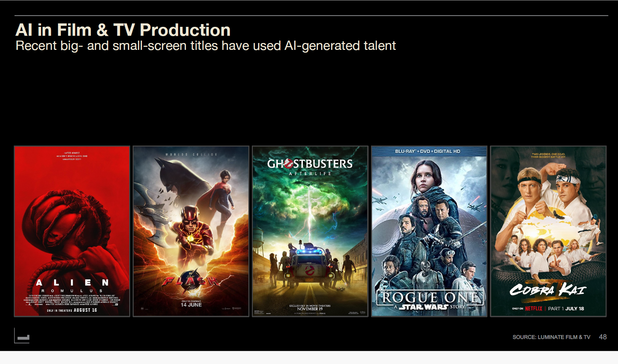Click the Cobra Kai poster

pyautogui.click(x=548, y=231)
